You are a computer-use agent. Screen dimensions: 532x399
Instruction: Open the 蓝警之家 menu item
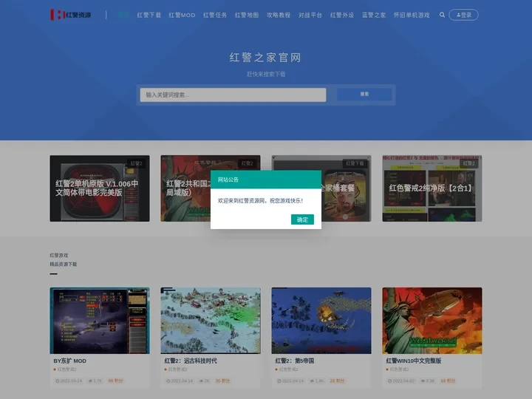[374, 15]
